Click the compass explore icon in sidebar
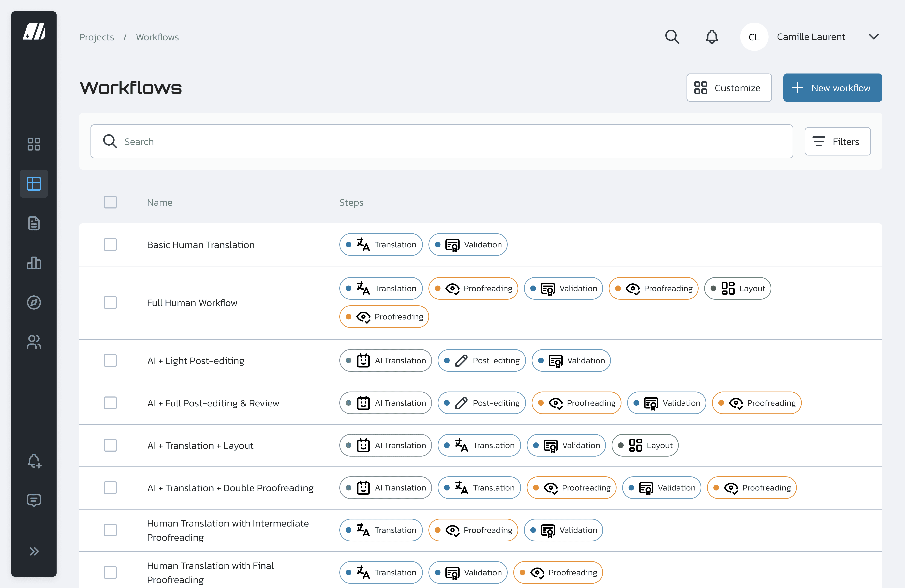 coord(34,302)
